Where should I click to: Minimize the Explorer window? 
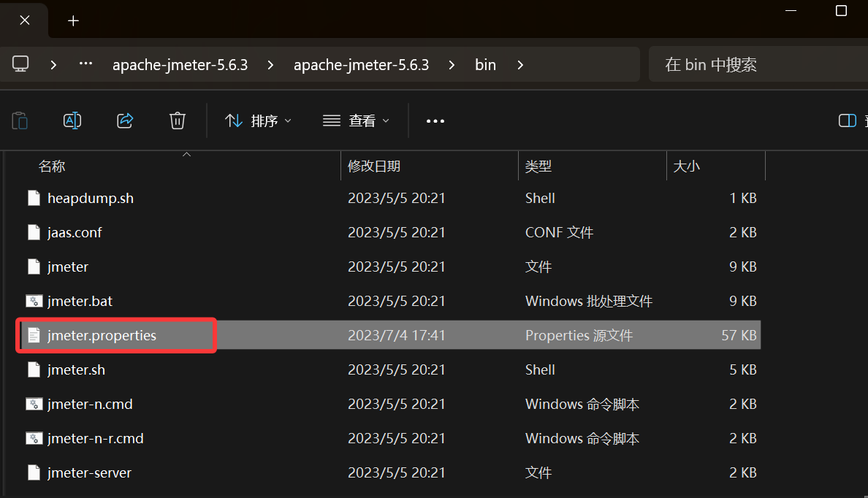click(x=791, y=10)
